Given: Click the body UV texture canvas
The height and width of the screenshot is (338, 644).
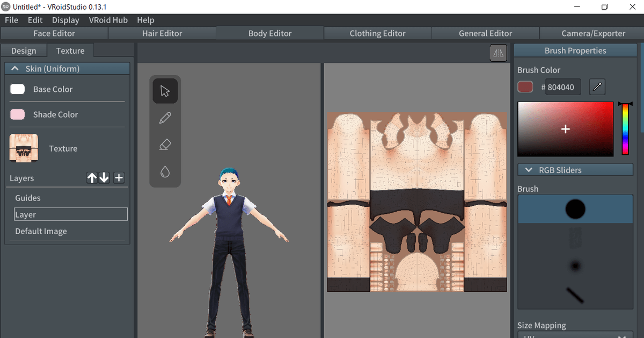Looking at the screenshot, I should tap(417, 202).
